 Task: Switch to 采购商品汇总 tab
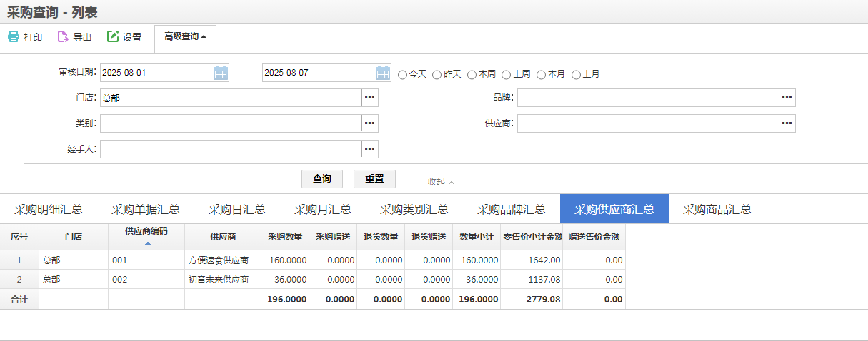coord(717,209)
